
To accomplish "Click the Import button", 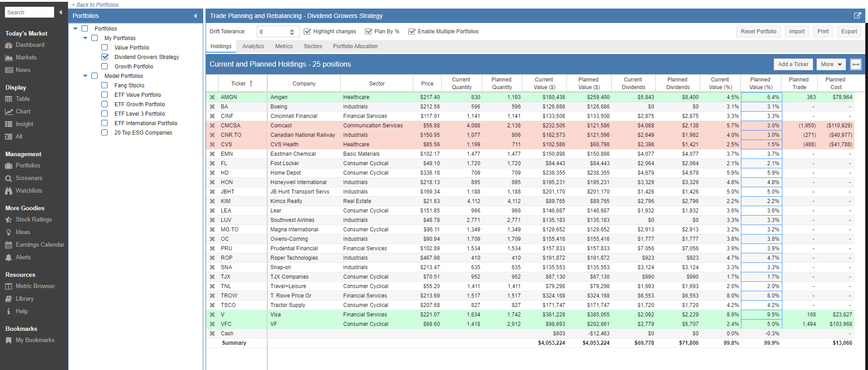I will [x=797, y=32].
